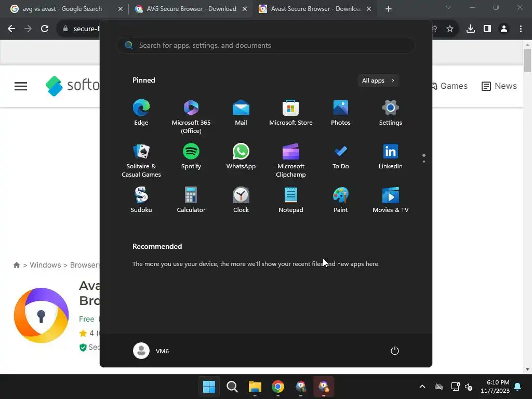Open the OneDrive tray icon
The height and width of the screenshot is (399, 532).
pyautogui.click(x=439, y=387)
